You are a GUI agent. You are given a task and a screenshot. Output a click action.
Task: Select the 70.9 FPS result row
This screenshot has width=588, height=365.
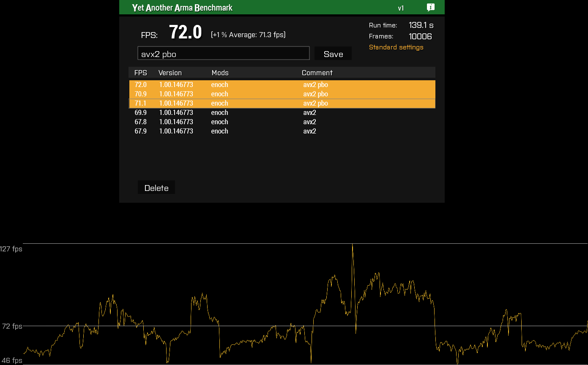282,94
